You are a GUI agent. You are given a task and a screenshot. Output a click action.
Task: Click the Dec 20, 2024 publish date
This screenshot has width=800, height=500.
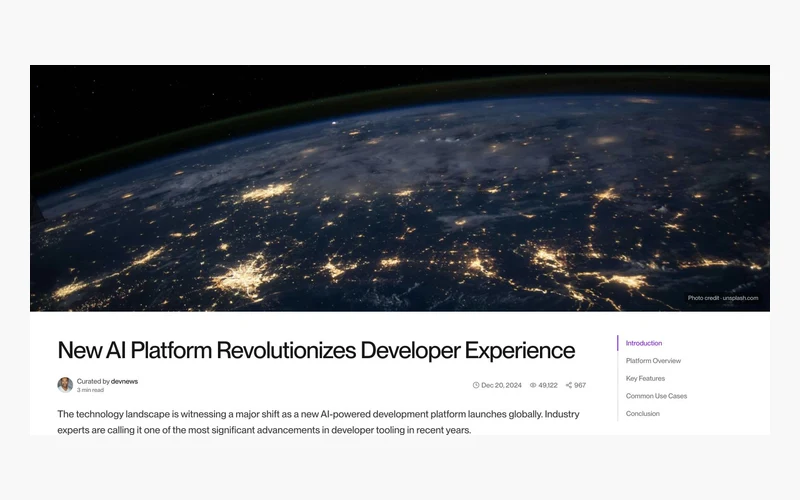502,385
